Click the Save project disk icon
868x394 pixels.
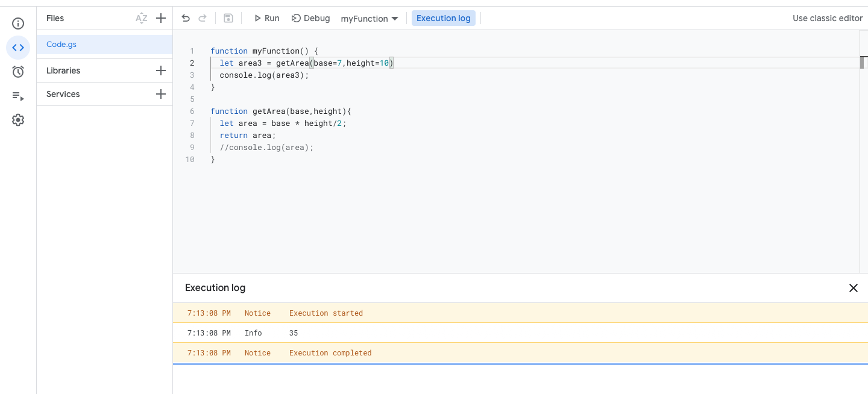[x=228, y=18]
